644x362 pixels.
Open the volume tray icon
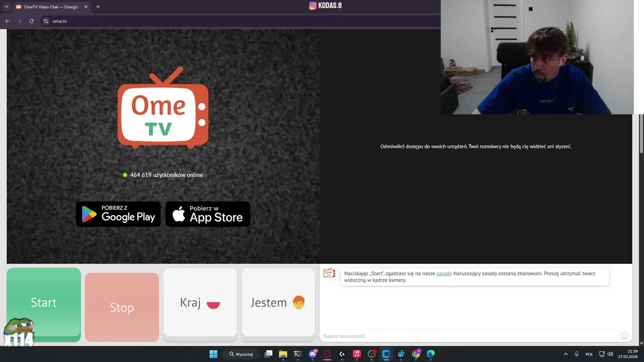pyautogui.click(x=610, y=354)
